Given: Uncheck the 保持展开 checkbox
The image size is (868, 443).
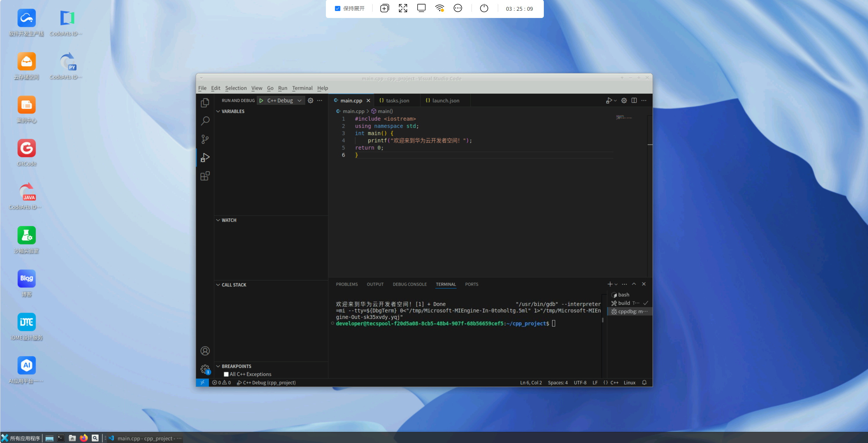Looking at the screenshot, I should coord(338,9).
